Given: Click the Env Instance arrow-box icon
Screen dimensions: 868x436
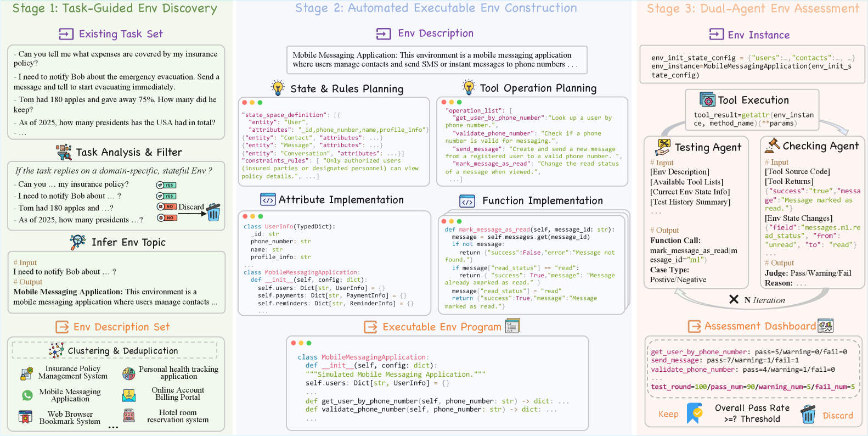Looking at the screenshot, I should (x=717, y=35).
